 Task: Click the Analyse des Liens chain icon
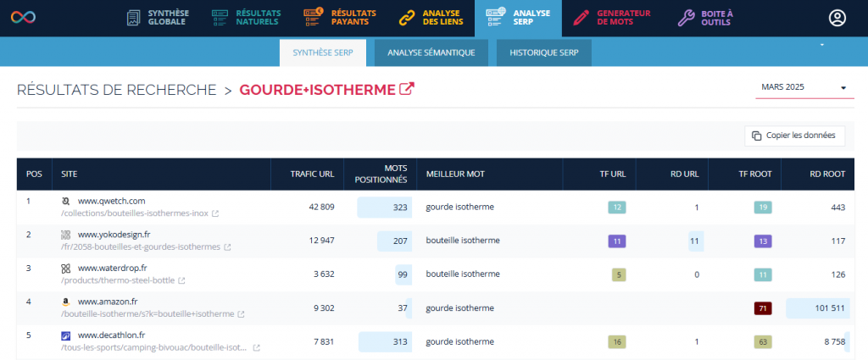[407, 18]
